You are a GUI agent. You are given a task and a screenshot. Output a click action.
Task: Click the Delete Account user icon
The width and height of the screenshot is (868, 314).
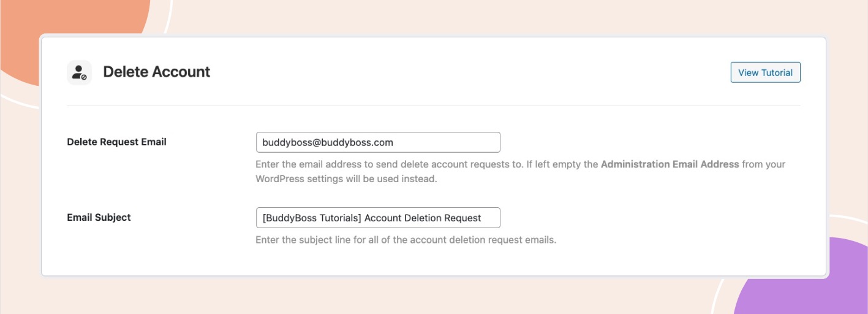tap(79, 72)
